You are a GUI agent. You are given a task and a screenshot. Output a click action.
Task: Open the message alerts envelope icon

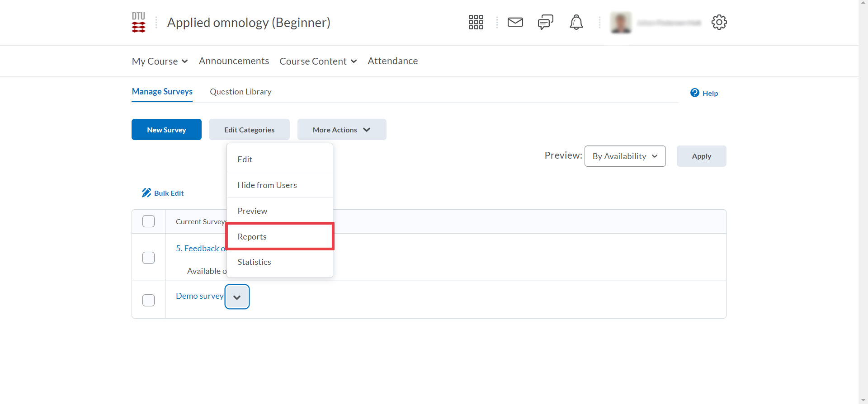coord(515,22)
